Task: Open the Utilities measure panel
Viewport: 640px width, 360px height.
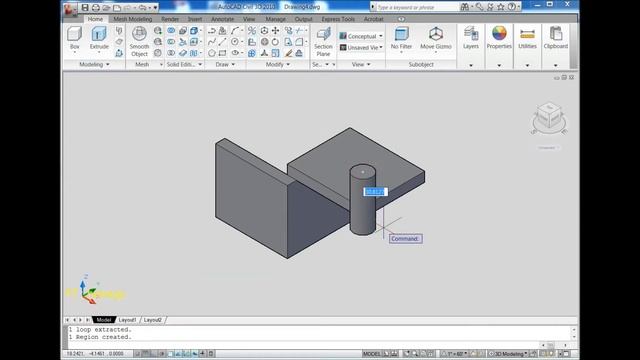Action: pyautogui.click(x=527, y=39)
